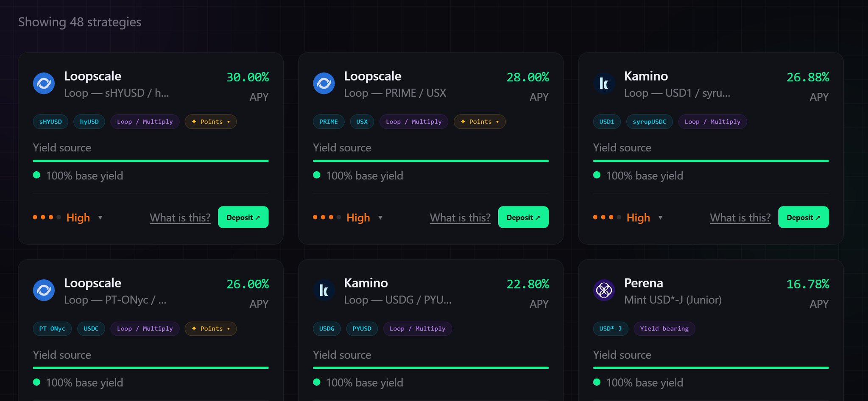Select the syrupUSDC token tag
868x401 pixels.
[x=649, y=122]
